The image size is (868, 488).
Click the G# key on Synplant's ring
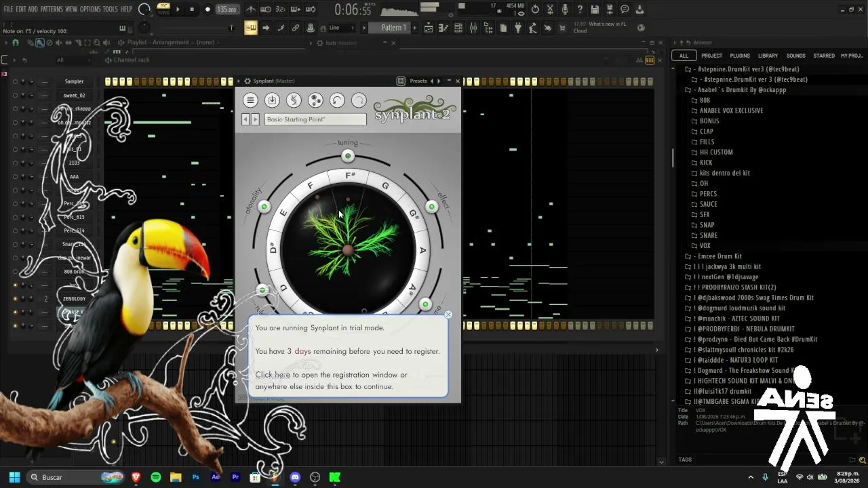[x=414, y=215]
